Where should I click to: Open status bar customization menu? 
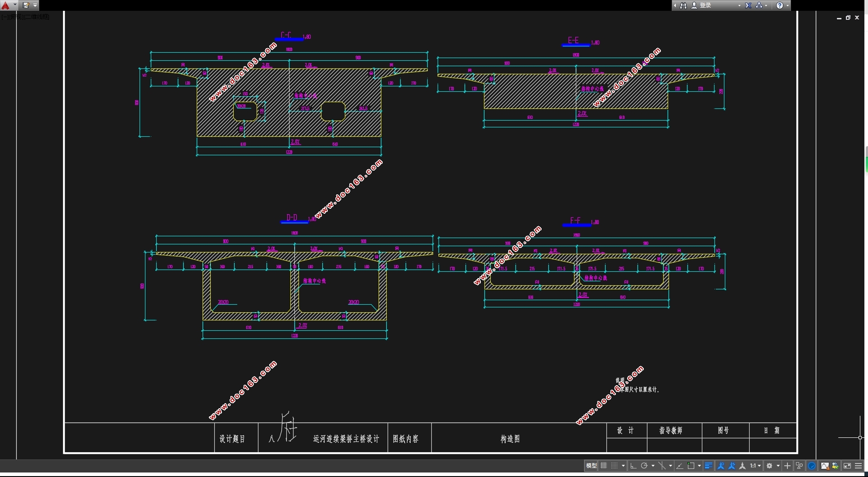[859, 466]
